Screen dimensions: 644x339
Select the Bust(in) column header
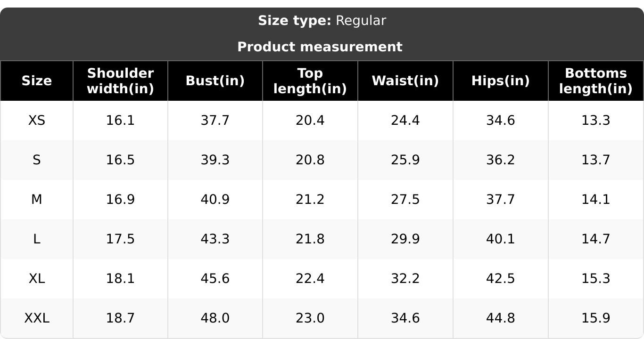(x=215, y=81)
